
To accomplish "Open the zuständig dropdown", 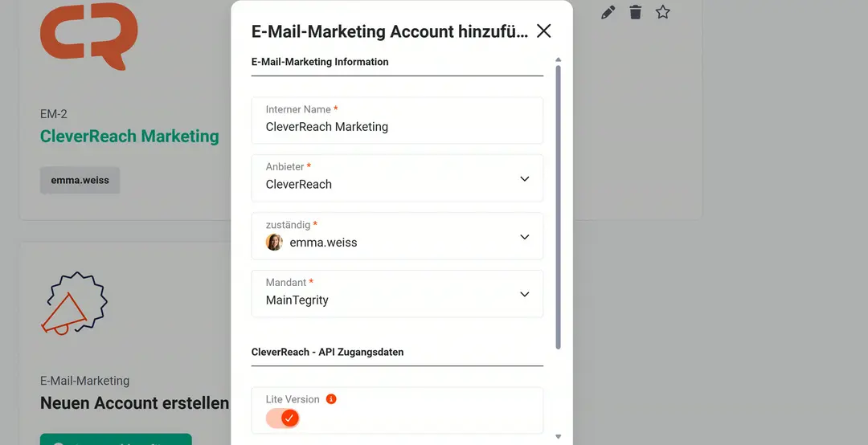I will point(397,236).
